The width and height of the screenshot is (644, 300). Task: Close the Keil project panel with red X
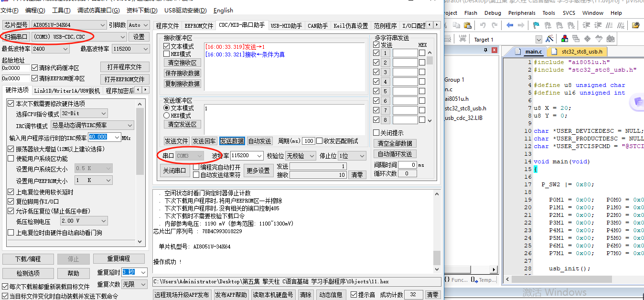pyautogui.click(x=494, y=50)
